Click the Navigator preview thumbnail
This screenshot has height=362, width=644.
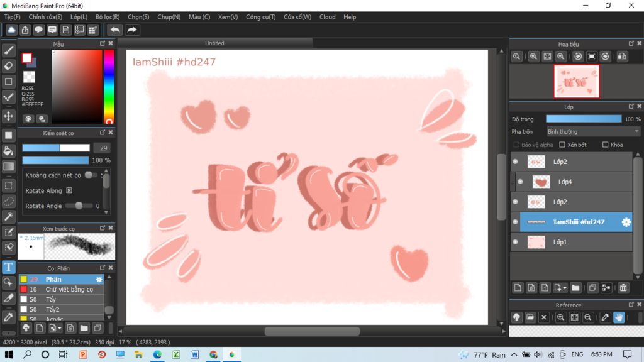coord(576,81)
